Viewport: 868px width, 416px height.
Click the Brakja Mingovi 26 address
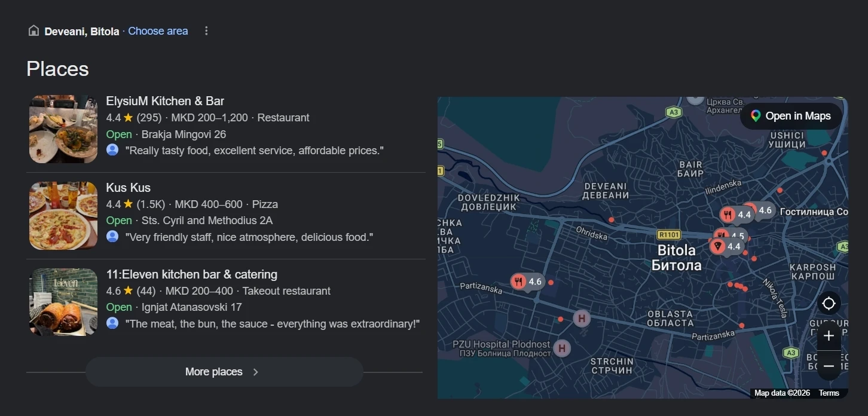184,134
